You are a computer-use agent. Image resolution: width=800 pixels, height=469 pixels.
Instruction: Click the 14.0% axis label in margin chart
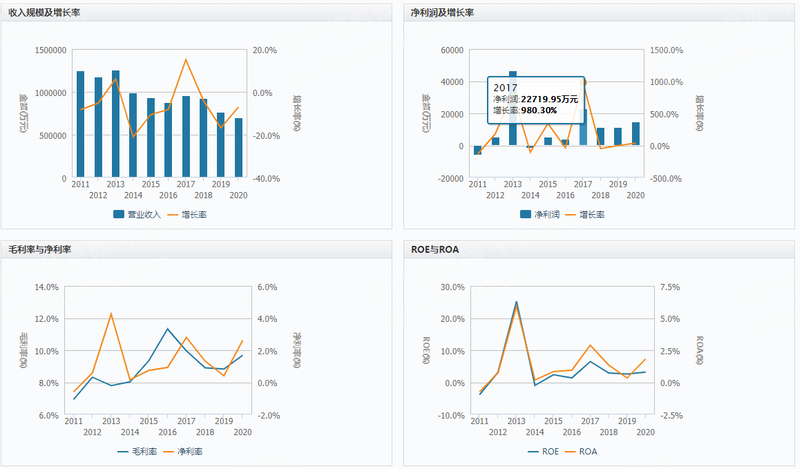[x=47, y=287]
